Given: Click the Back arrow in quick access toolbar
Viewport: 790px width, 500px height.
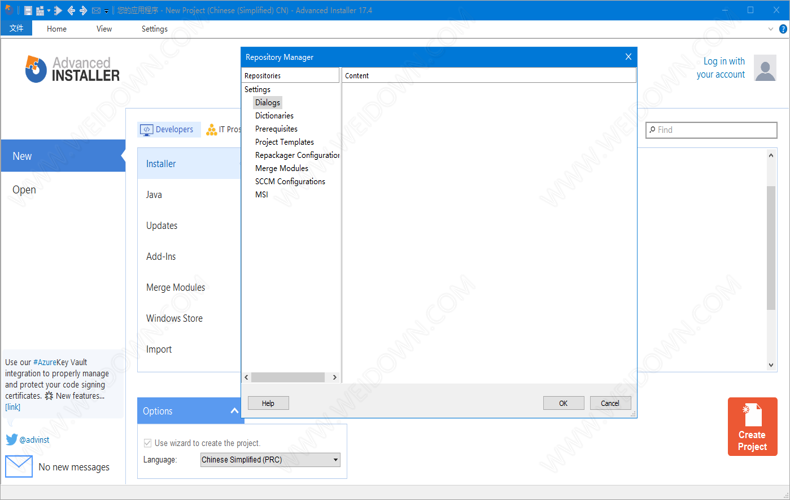Looking at the screenshot, I should tap(71, 10).
